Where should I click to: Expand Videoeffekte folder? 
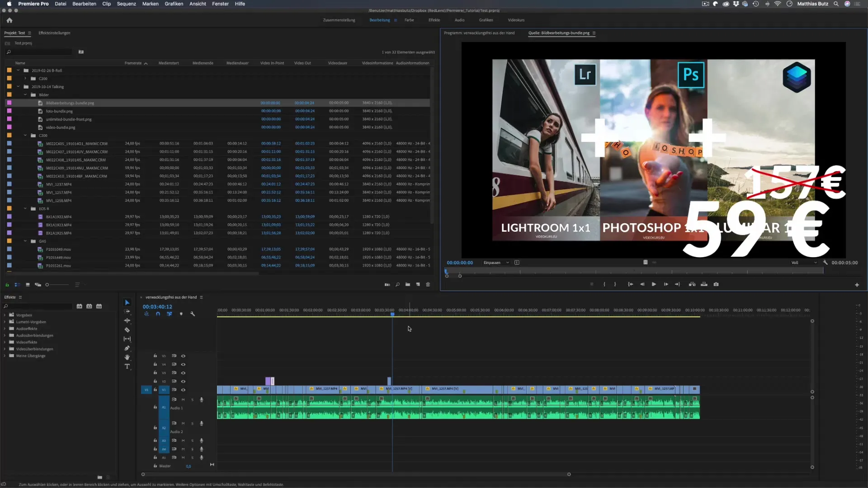tap(5, 342)
